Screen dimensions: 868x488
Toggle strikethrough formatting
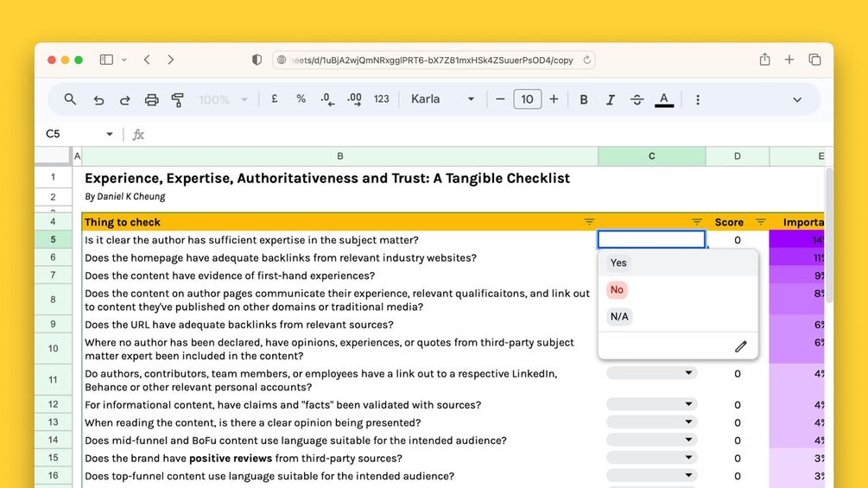tap(637, 99)
